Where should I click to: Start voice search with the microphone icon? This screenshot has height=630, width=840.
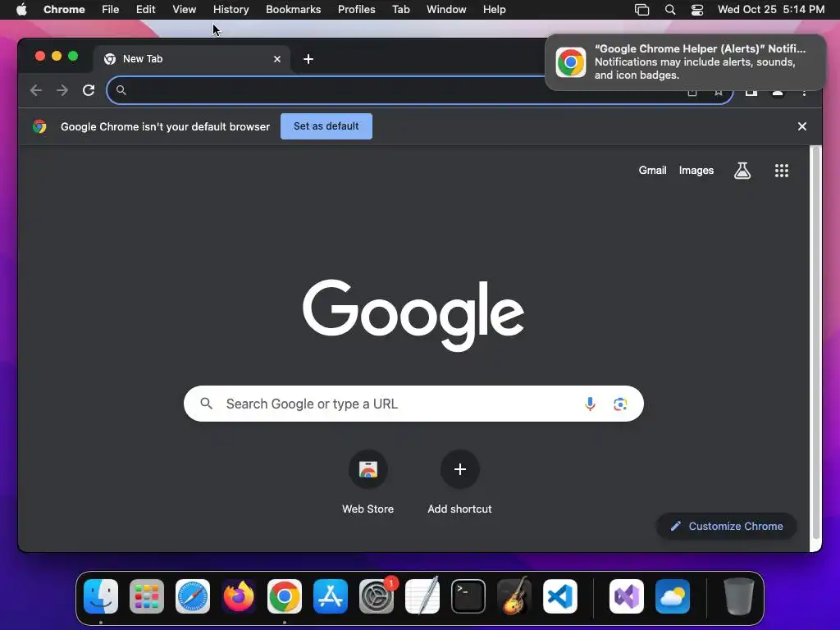(x=590, y=404)
